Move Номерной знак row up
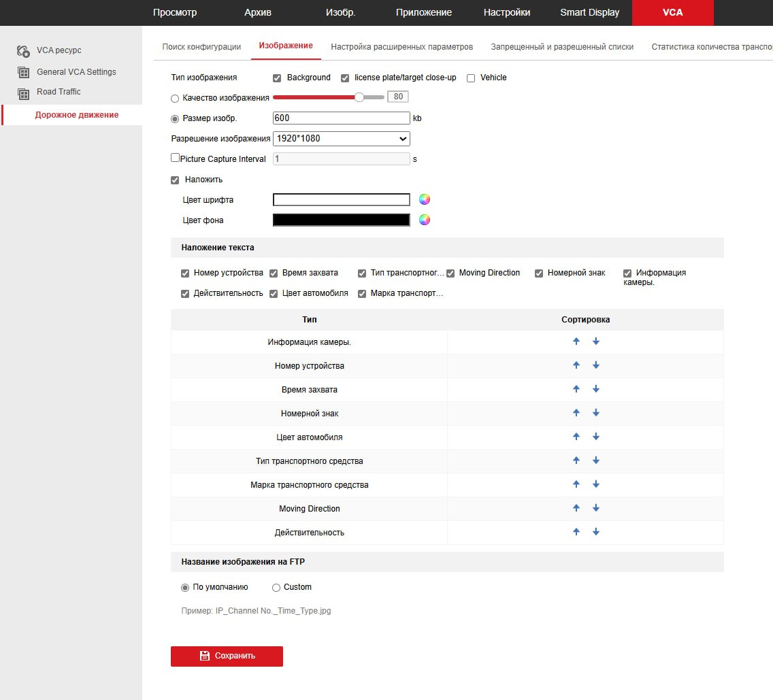773x700 pixels. [x=576, y=413]
